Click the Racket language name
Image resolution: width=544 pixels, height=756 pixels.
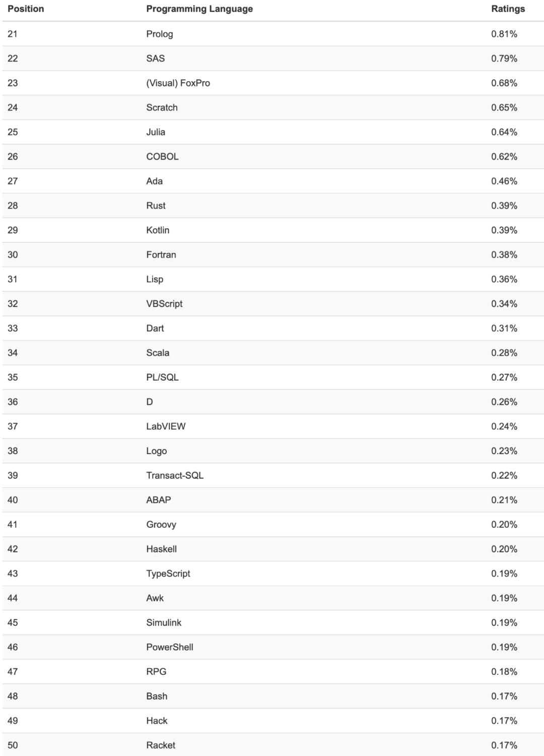[161, 745]
